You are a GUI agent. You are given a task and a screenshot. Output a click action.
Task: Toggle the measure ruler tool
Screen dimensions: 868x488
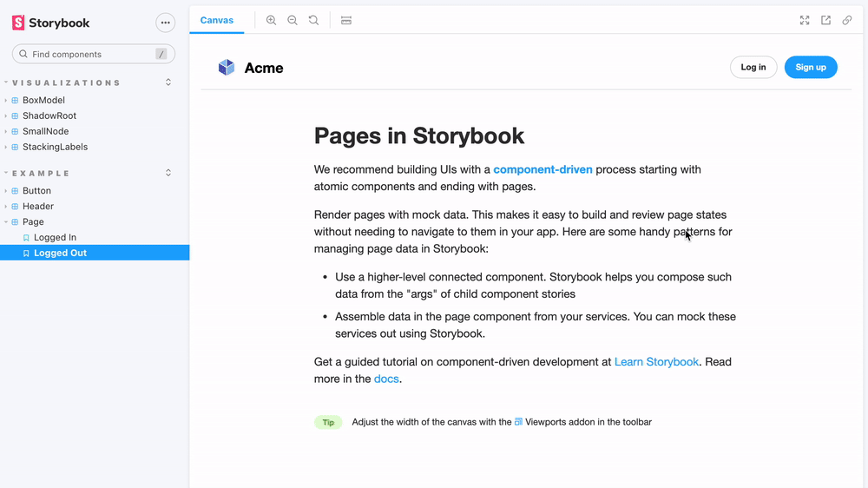point(346,21)
